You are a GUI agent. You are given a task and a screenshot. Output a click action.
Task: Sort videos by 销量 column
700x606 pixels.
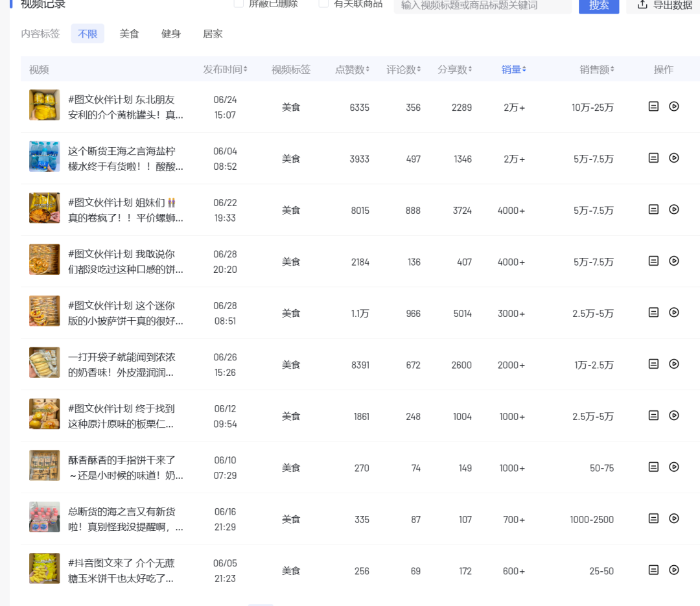click(x=511, y=69)
